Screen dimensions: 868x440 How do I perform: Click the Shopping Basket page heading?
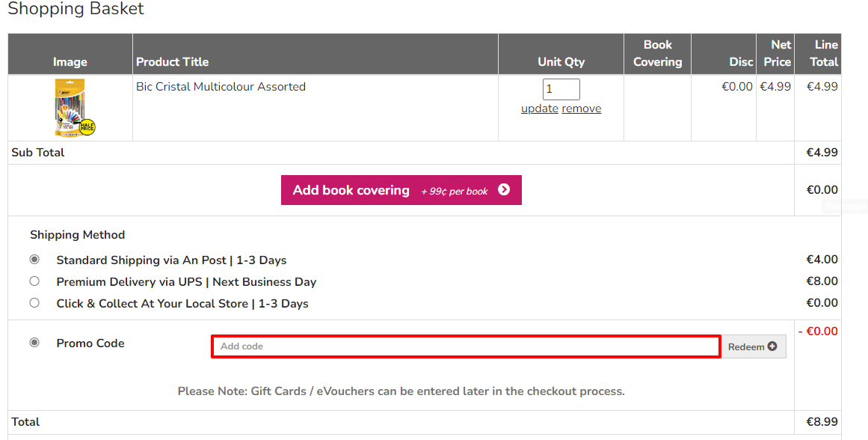(x=76, y=10)
